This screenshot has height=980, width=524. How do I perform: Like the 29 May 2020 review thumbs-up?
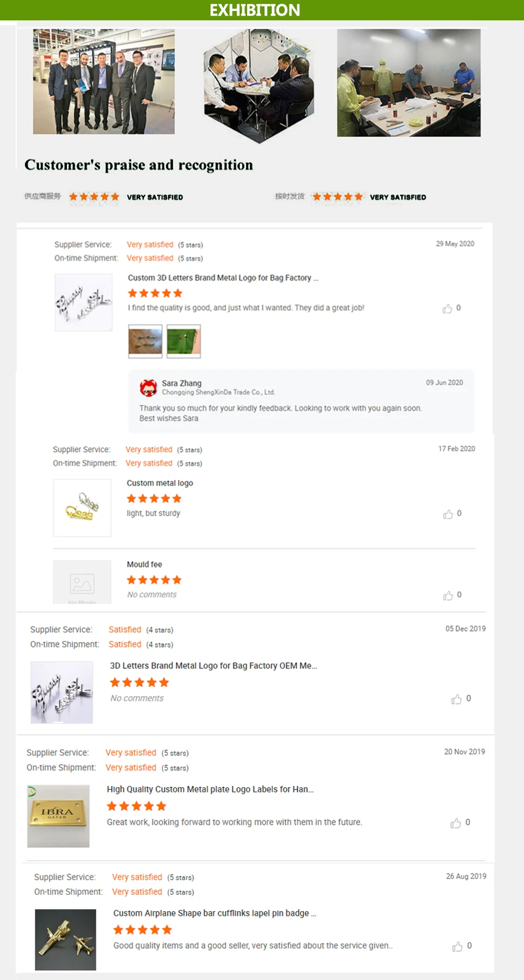447,309
